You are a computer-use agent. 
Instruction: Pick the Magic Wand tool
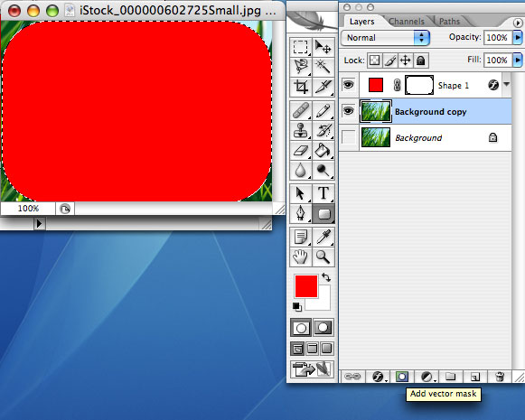[323, 67]
